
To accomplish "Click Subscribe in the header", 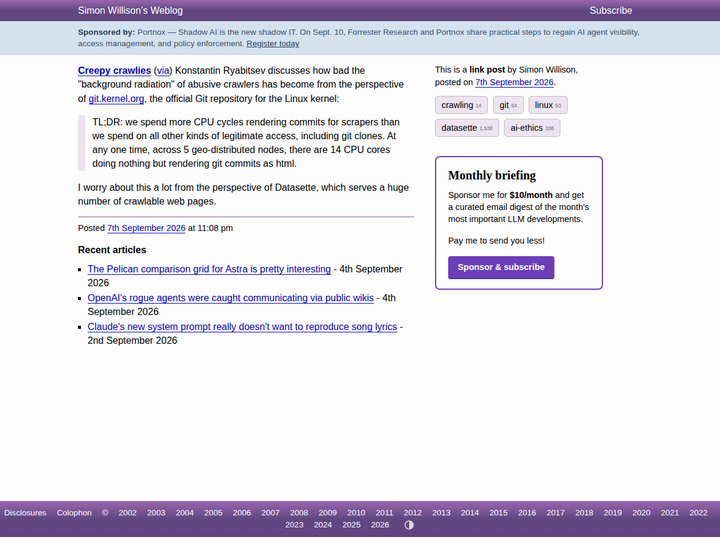I will tap(611, 11).
